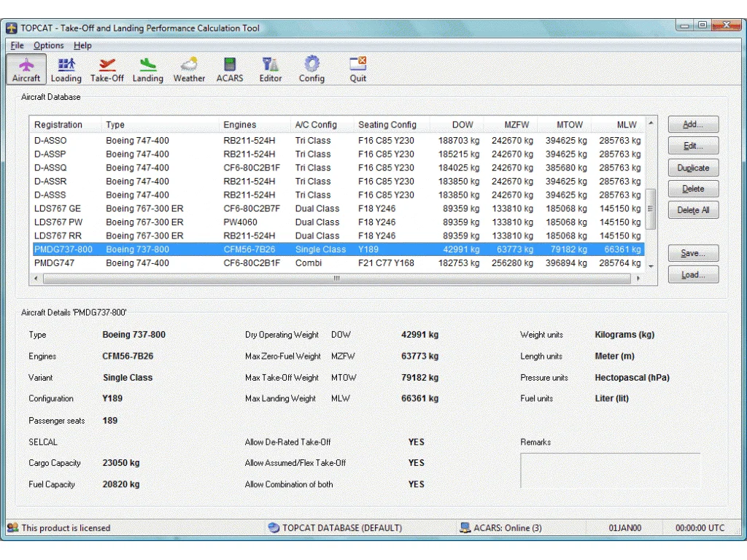The height and width of the screenshot is (560, 747).
Task: Select the LDS767 RR aircraft row
Action: pyautogui.click(x=338, y=236)
